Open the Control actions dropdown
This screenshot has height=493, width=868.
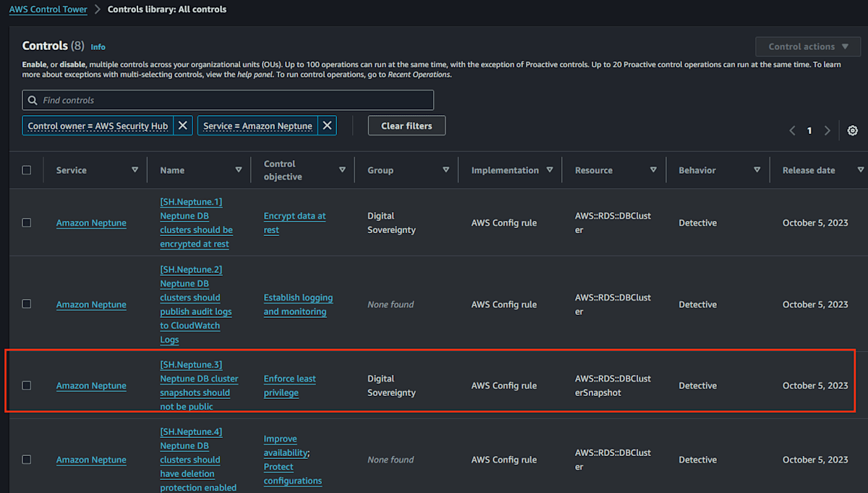(808, 46)
